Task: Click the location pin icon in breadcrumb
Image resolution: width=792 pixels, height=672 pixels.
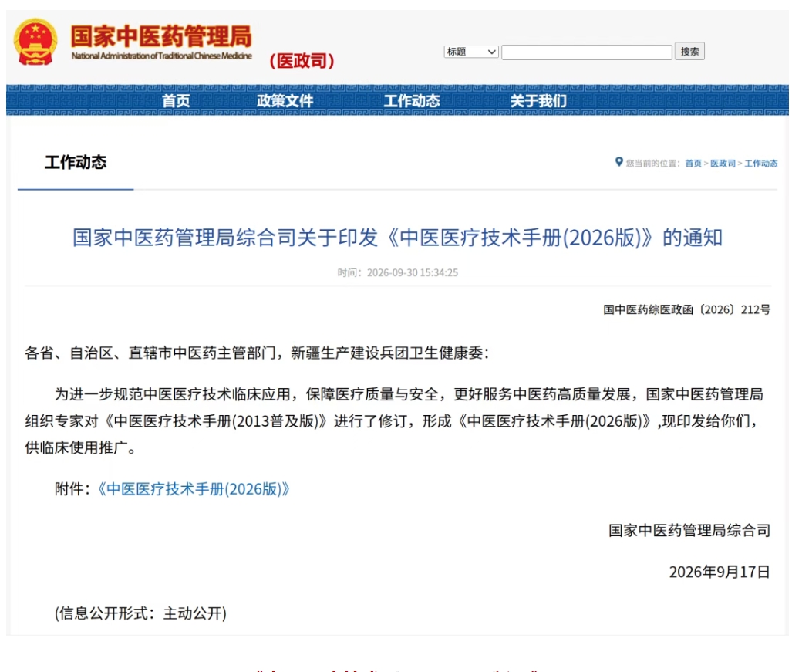Action: point(618,162)
